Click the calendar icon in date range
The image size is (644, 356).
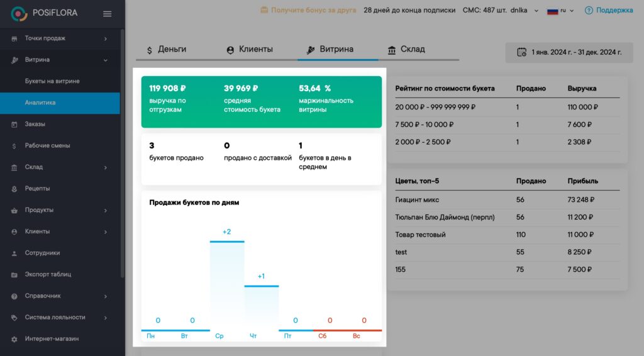[x=521, y=52]
